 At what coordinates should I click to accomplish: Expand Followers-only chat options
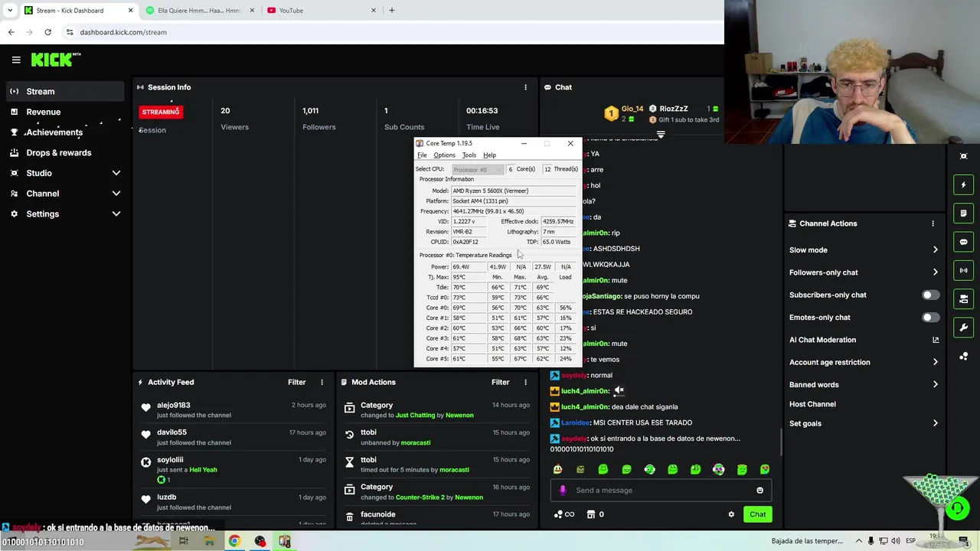(935, 272)
